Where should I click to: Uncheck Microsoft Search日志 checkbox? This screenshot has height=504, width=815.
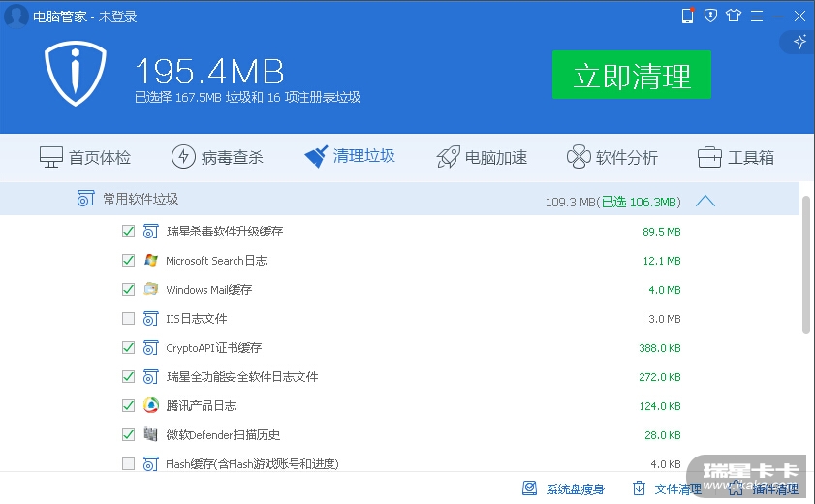(128, 261)
